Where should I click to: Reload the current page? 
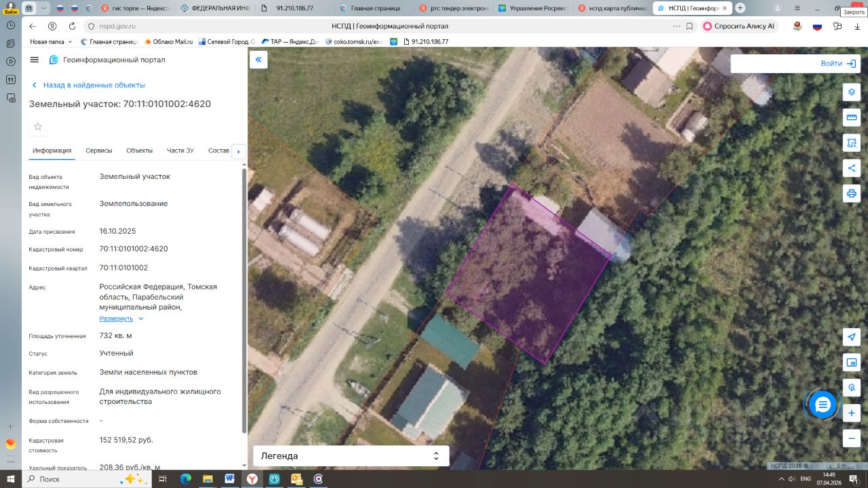point(72,26)
